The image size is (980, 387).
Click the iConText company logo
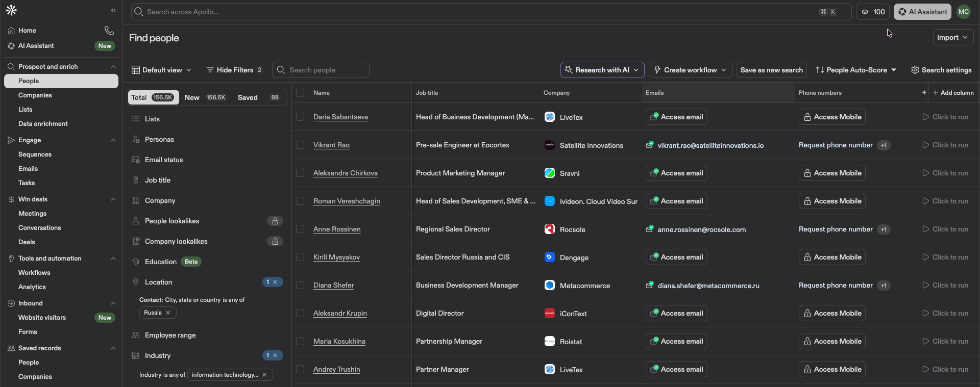(550, 313)
